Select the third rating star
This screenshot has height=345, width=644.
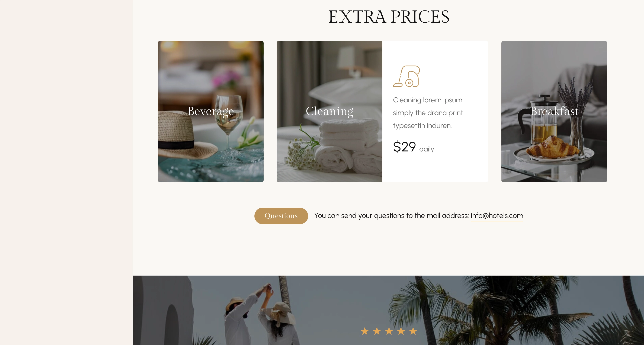click(x=389, y=331)
